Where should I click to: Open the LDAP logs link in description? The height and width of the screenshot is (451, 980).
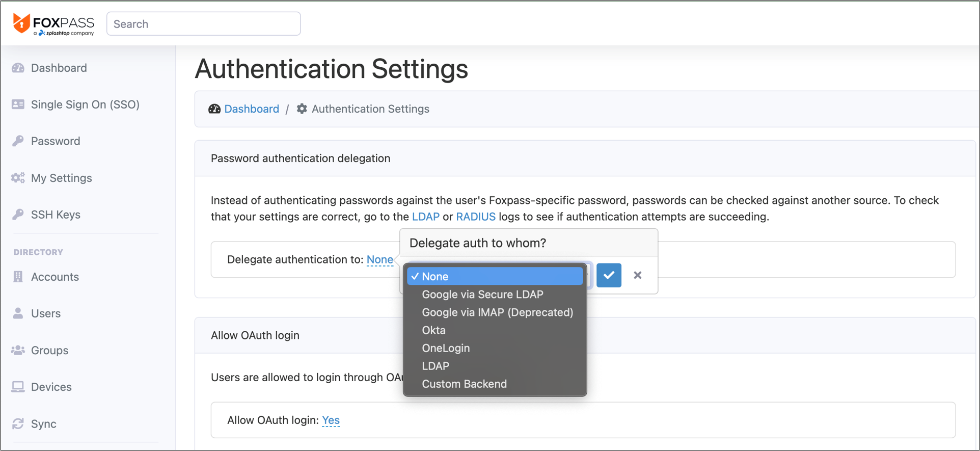pos(426,217)
